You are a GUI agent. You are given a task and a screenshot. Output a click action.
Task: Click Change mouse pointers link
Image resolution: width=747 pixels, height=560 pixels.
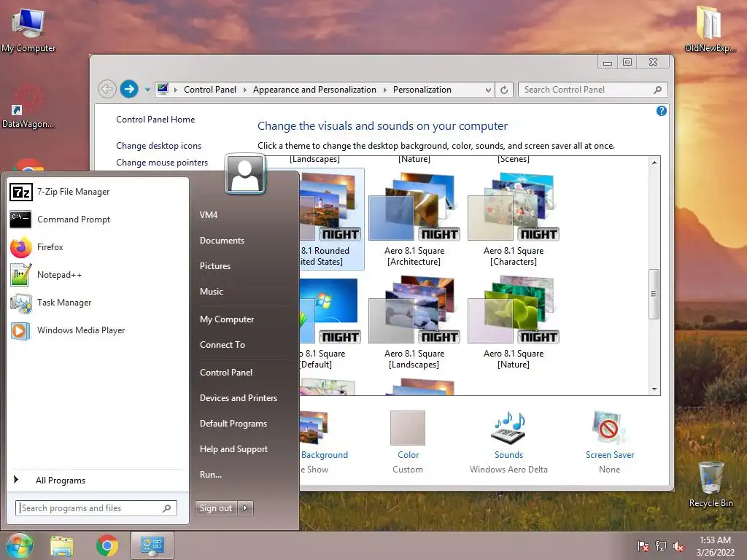click(x=162, y=163)
